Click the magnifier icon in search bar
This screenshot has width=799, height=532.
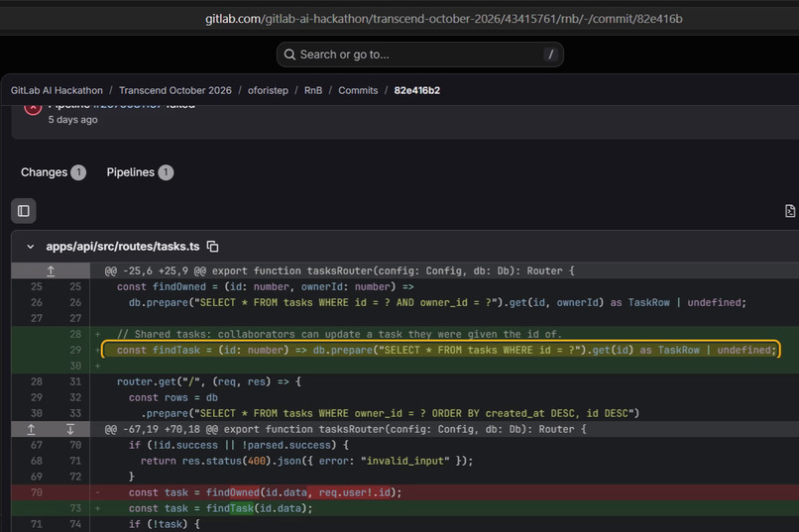[x=289, y=54]
